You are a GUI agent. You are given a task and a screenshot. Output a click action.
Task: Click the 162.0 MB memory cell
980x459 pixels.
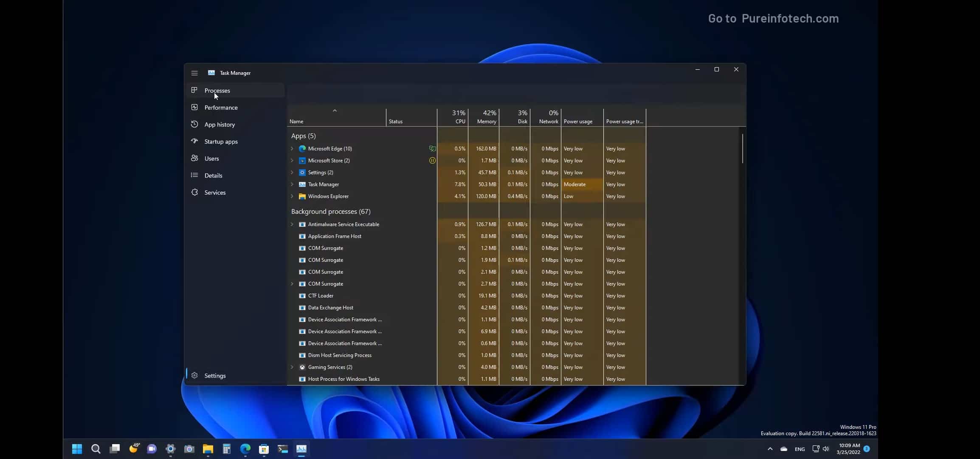pyautogui.click(x=484, y=149)
